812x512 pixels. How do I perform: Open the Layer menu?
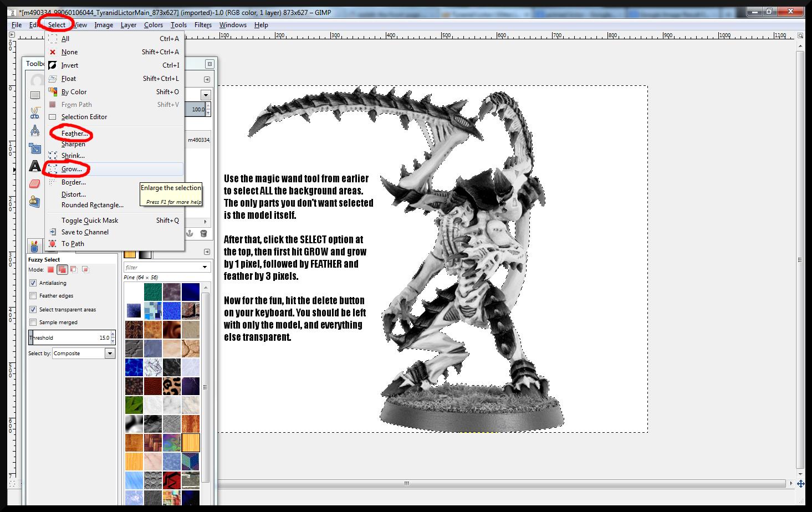coord(129,25)
